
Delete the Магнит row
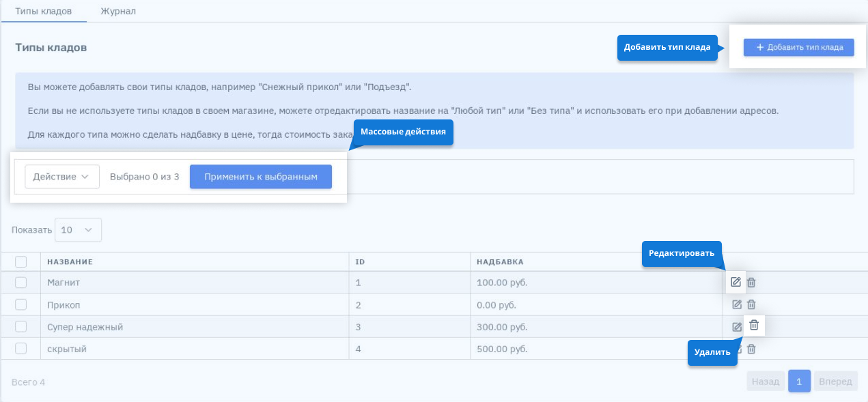(x=751, y=283)
